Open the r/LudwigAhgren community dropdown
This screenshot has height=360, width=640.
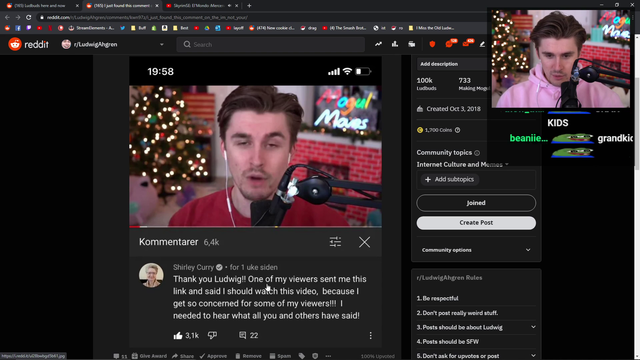(113, 44)
